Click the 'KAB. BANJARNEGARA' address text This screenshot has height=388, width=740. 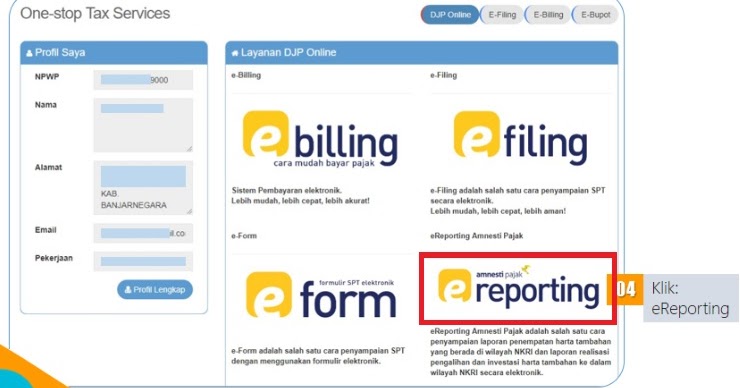(134, 200)
